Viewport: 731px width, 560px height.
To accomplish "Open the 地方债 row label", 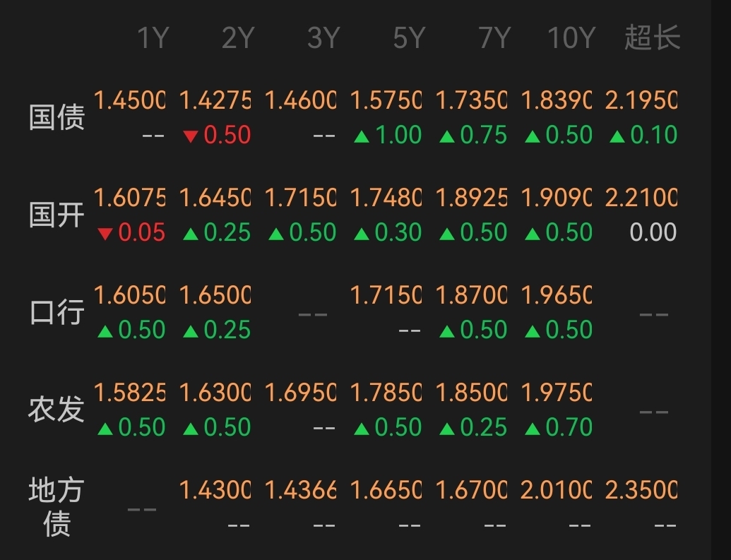I will click(x=57, y=507).
